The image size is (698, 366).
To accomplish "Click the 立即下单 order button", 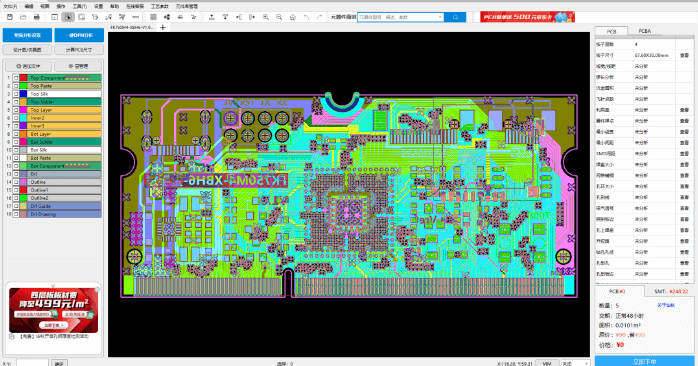I will [x=644, y=361].
